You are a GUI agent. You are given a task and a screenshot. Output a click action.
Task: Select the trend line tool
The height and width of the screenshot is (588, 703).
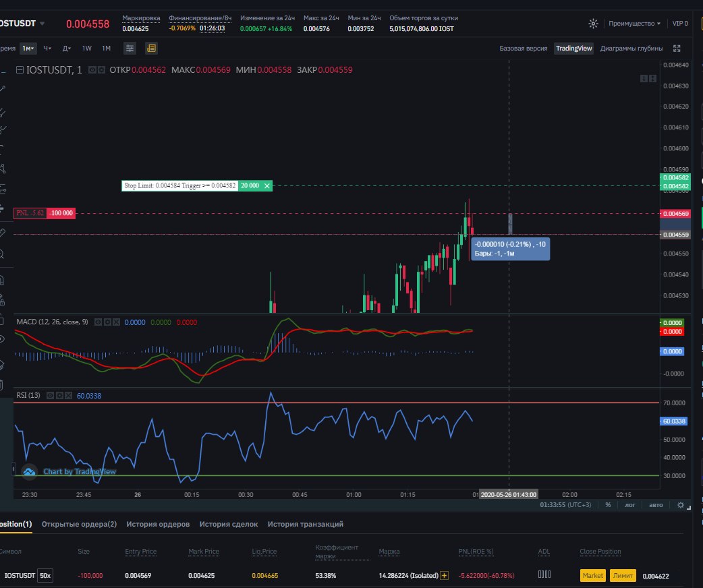pos(2,89)
